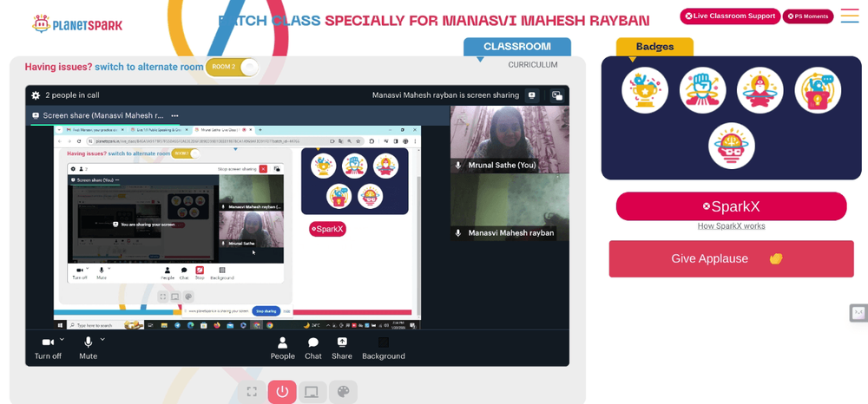Screen dimensions: 868x404
Task: Switch to the CLASSROOM tab
Action: click(x=517, y=47)
